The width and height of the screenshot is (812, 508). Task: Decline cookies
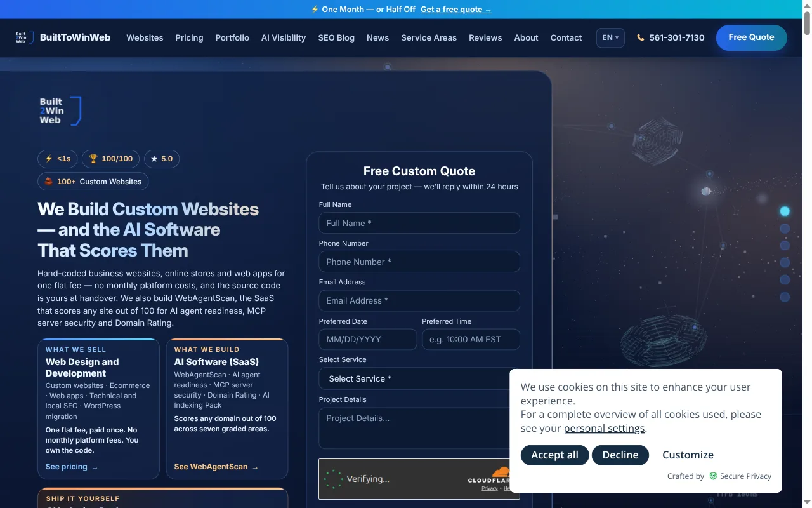point(620,455)
